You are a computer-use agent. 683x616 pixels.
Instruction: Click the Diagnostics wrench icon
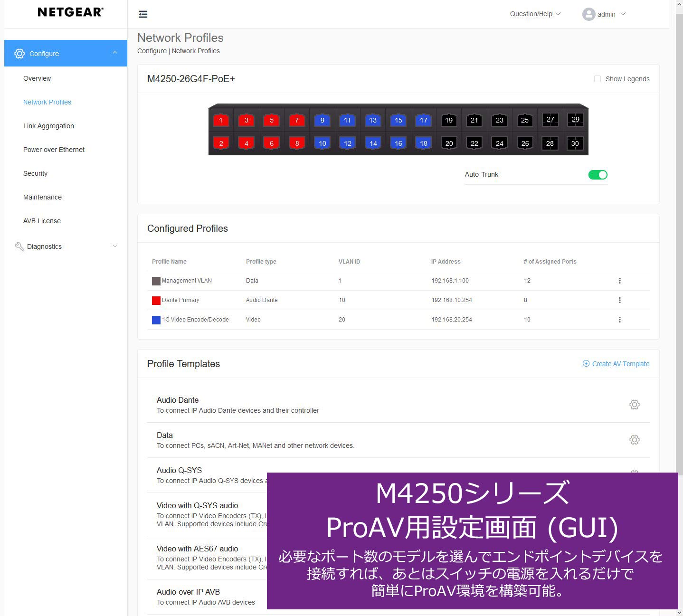19,246
